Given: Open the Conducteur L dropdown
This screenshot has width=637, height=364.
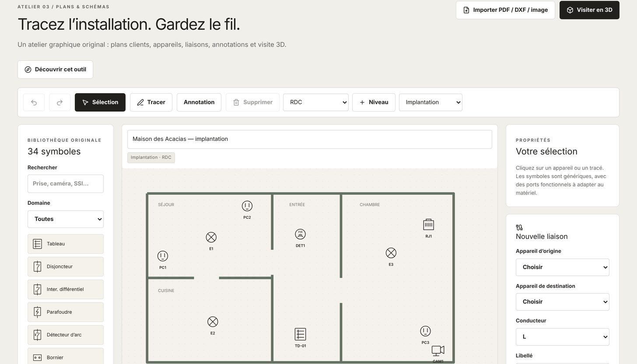Looking at the screenshot, I should (x=563, y=337).
